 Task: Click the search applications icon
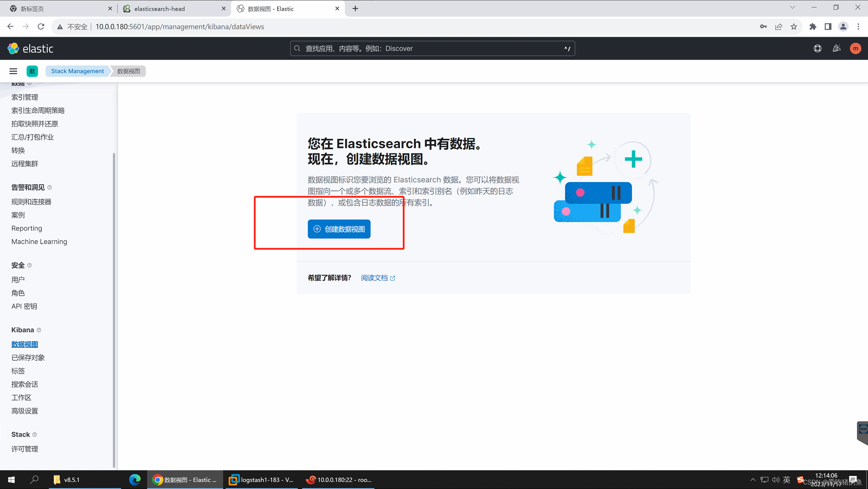297,48
